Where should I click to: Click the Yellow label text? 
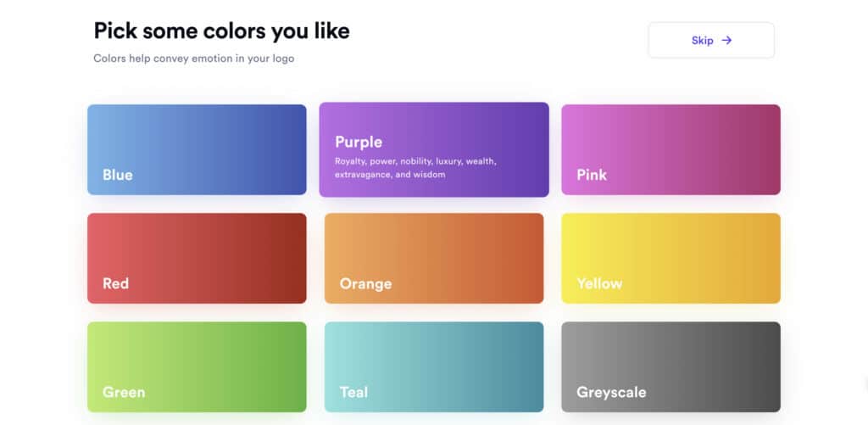pyautogui.click(x=599, y=283)
